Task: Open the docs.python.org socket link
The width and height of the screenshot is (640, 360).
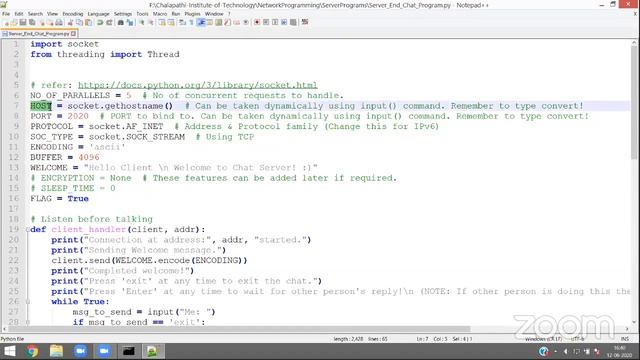Action: click(x=198, y=85)
